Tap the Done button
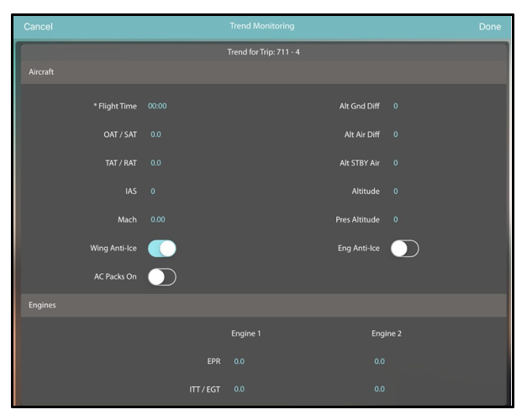Image resolution: width=527 pixels, height=420 pixels. (489, 27)
